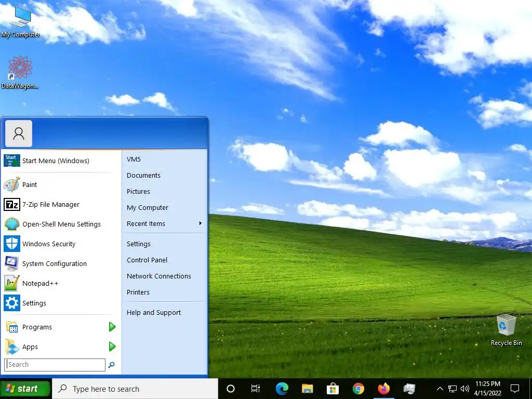
Task: Open the last pinned taskbar app
Action: (x=409, y=389)
